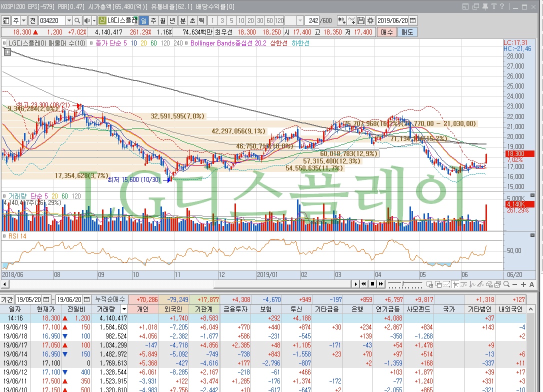Screen dimensions: 543x392
Task: Click rewind button on chart playback
Action: [363, 284]
